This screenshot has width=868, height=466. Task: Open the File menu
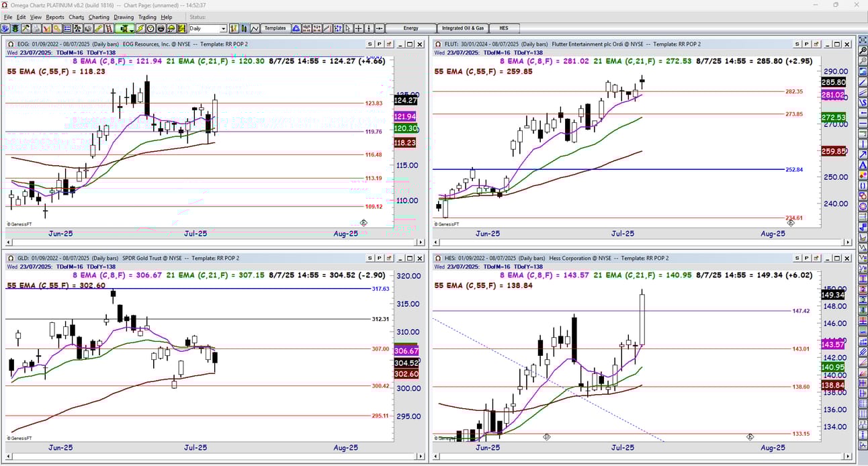pyautogui.click(x=8, y=17)
